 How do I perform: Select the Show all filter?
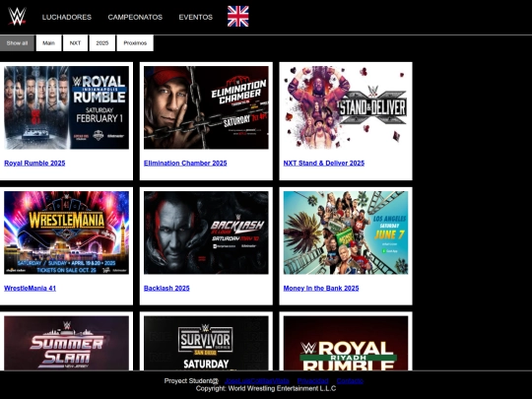coord(17,43)
